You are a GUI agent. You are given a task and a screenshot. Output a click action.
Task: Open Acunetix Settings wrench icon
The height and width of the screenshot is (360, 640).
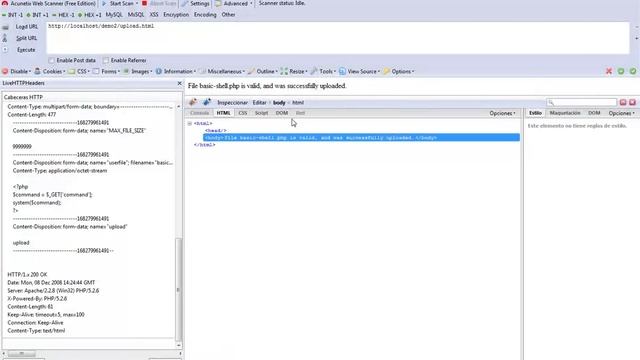click(184, 3)
